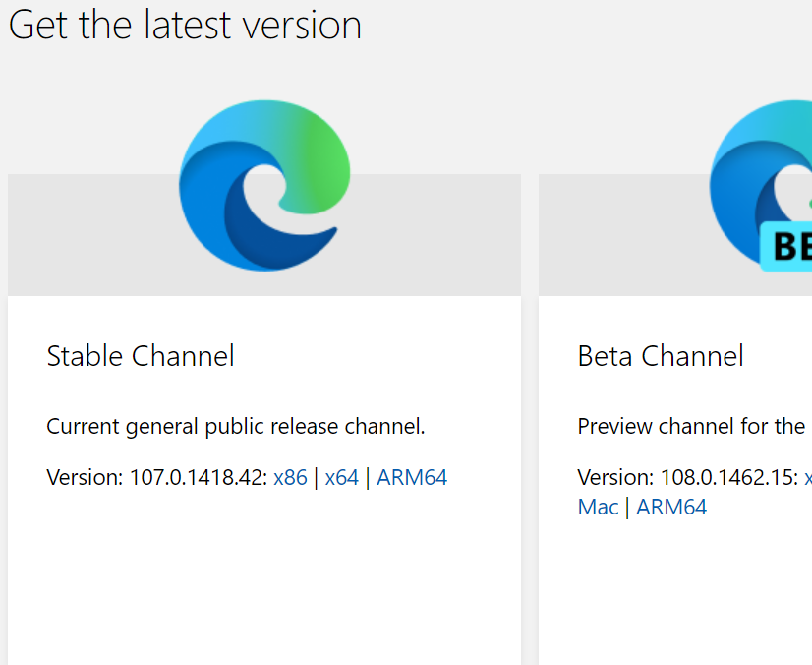This screenshot has width=812, height=665.
Task: Click "Current general public release channel" text
Action: point(236,427)
